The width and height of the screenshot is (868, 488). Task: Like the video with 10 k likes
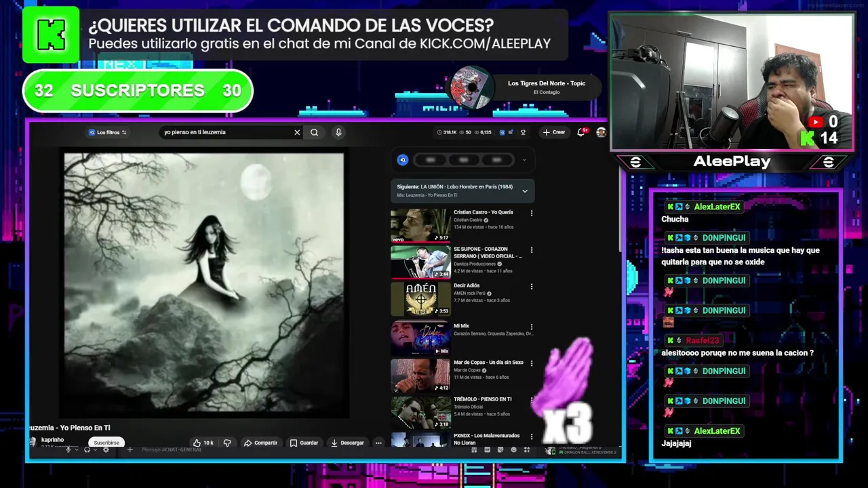tap(203, 443)
